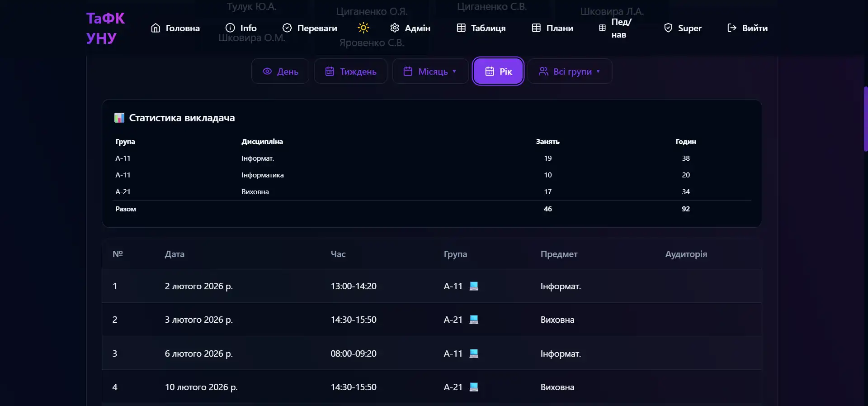The image size is (868, 406).
Task: Click the Super shield icon
Action: coord(668,28)
